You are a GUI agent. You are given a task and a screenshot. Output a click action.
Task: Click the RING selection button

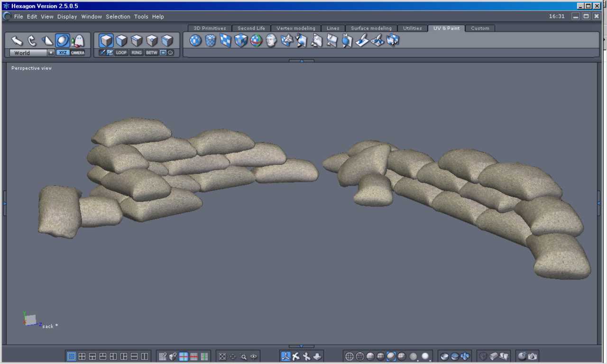click(x=137, y=53)
